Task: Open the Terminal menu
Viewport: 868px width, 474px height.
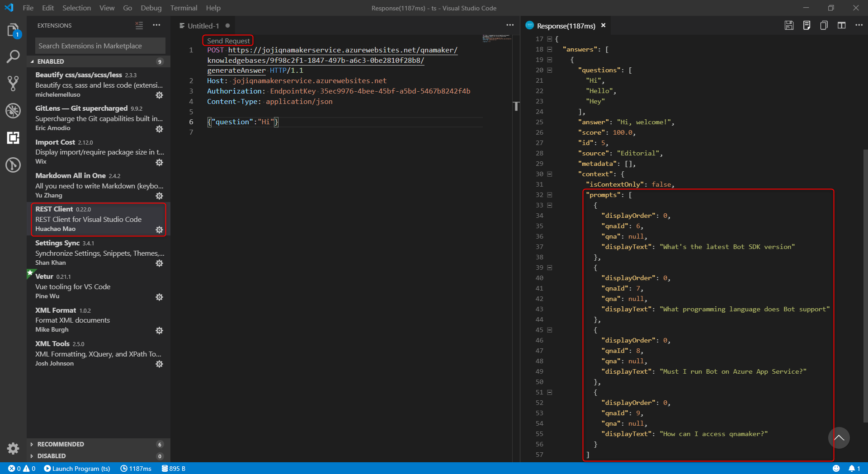Action: pos(184,8)
